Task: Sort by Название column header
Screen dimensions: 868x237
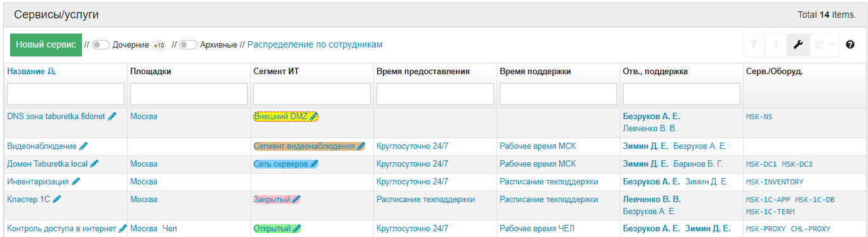Action: pos(32,71)
